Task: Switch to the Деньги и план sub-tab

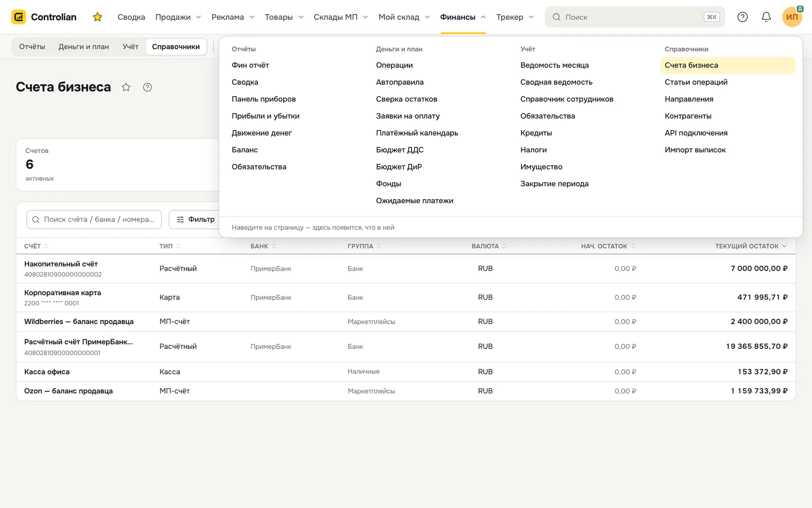Action: [x=84, y=47]
